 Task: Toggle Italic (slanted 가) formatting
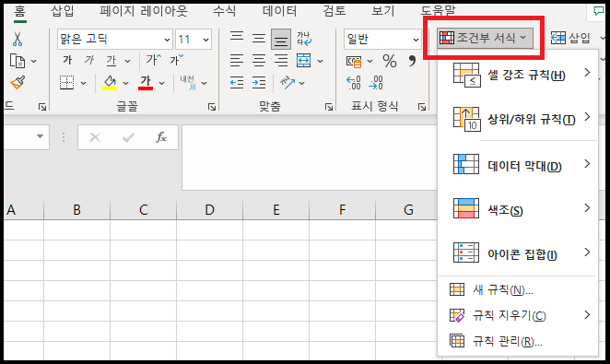coord(89,60)
